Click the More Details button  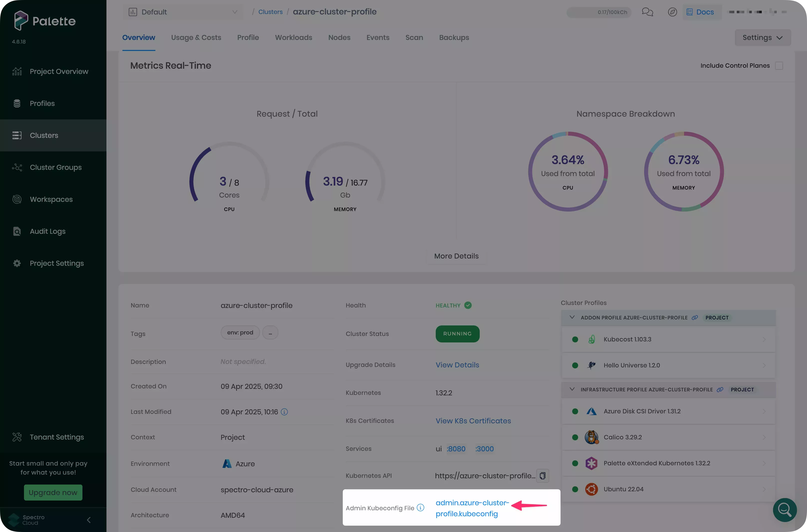[456, 256]
